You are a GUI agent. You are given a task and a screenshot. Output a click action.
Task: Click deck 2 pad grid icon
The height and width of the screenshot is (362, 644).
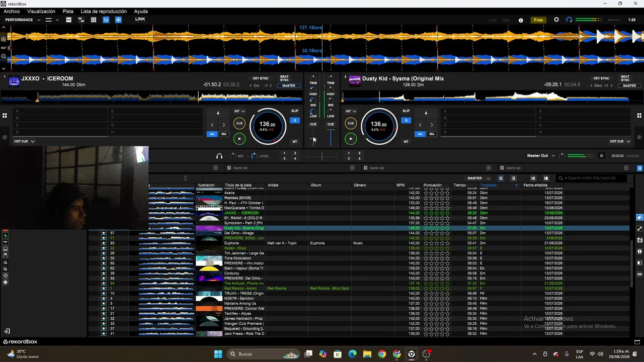[639, 116]
